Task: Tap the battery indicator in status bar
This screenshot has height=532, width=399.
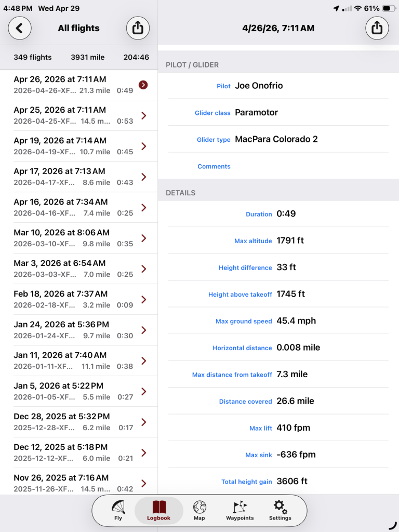Action: [389, 9]
